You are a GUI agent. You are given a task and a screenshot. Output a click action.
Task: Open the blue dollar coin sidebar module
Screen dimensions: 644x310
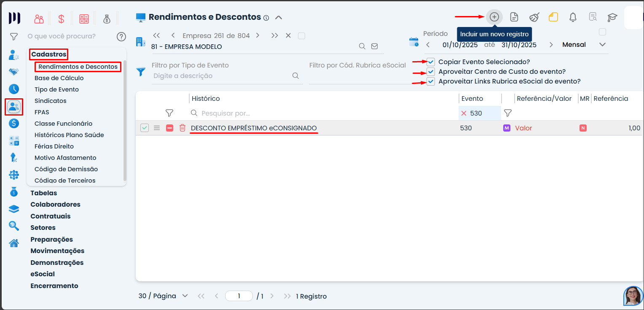pos(14,124)
